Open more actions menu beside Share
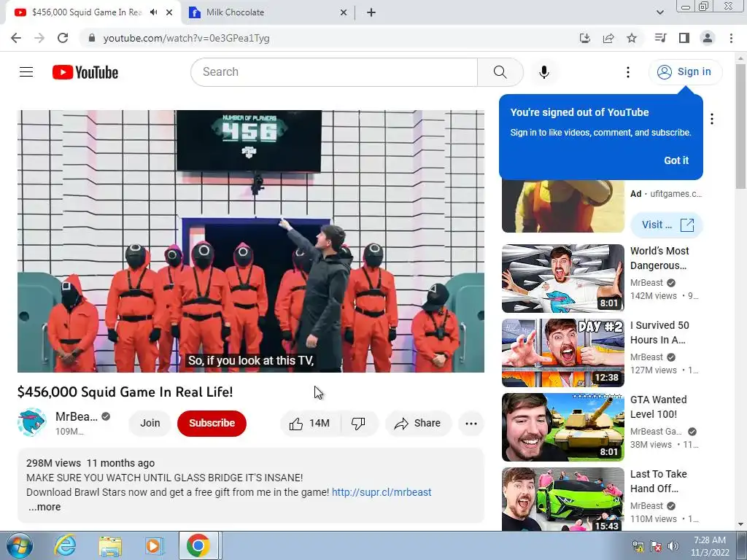The width and height of the screenshot is (747, 560). 471,424
